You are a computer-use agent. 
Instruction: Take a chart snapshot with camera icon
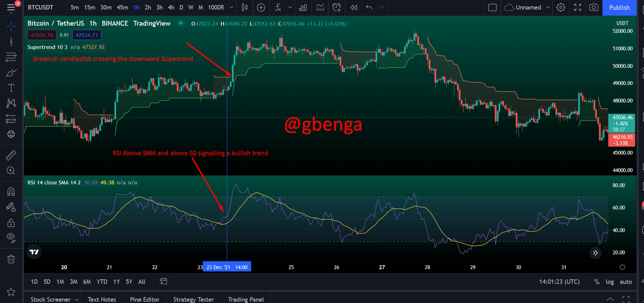coord(594,8)
